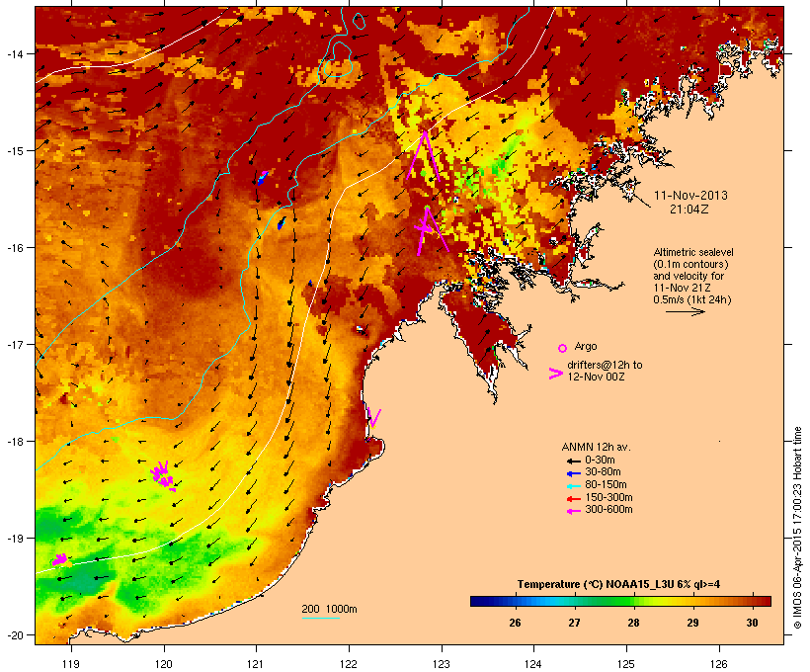Click the latitude axis label -20
The width and height of the screenshot is (810, 672).
15,634
